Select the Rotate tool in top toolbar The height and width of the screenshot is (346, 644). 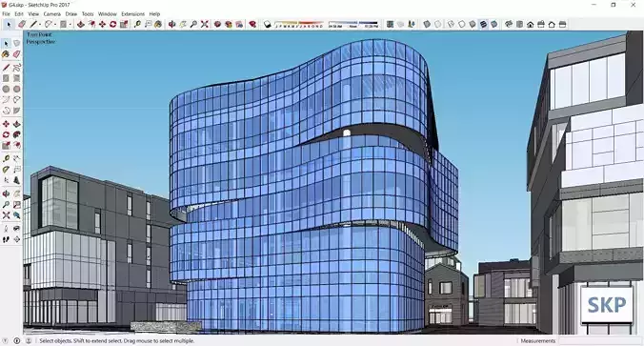pos(113,25)
